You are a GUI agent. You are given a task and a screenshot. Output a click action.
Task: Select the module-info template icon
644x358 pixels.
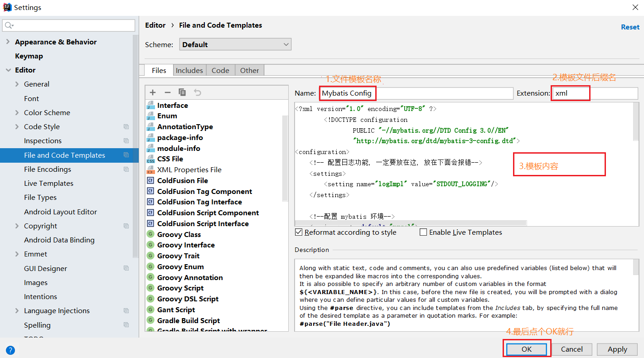[150, 148]
